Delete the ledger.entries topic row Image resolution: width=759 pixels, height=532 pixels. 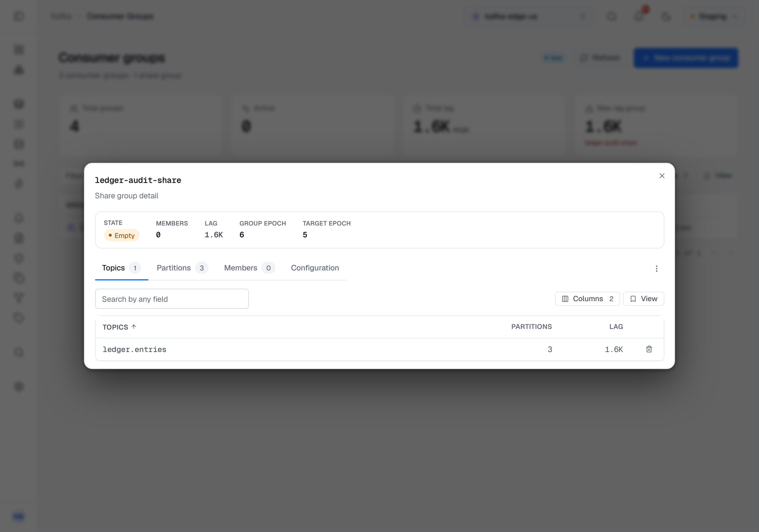click(x=649, y=349)
